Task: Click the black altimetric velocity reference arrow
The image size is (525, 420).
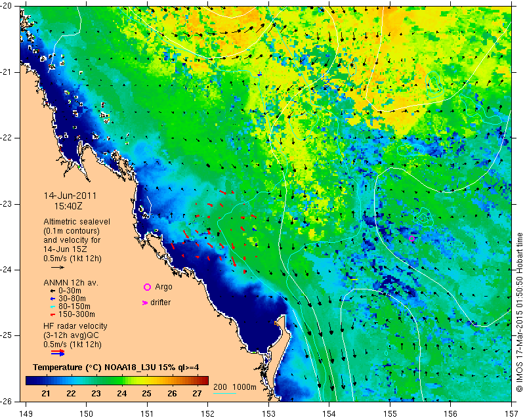Action: tap(58, 267)
